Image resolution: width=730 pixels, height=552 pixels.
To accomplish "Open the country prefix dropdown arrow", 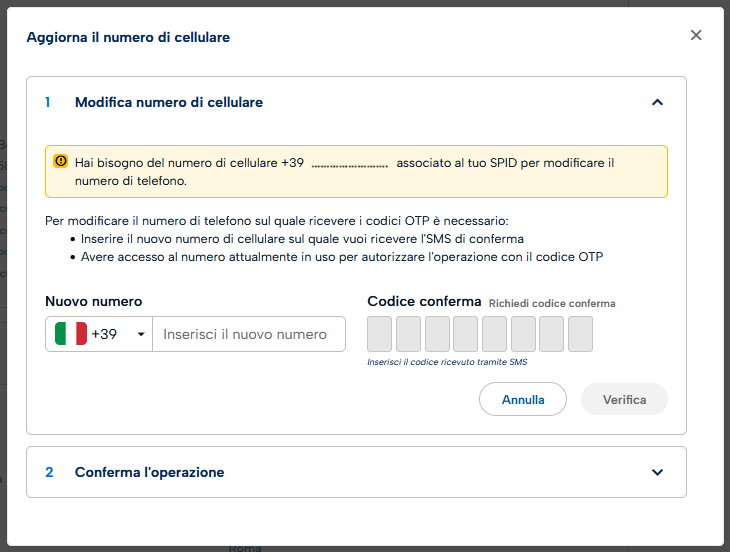I will (141, 335).
